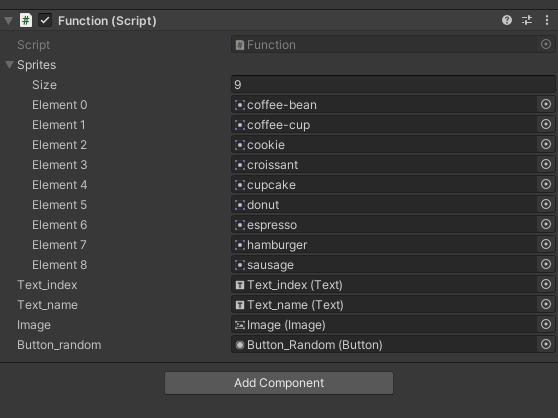Collapse the Function (Script) component foldout

coord(8,21)
